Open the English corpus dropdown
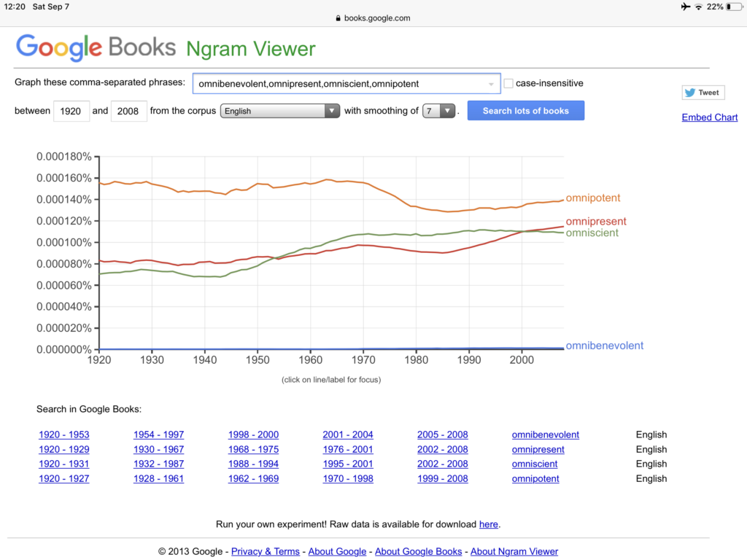This screenshot has height=560, width=747. (280, 111)
